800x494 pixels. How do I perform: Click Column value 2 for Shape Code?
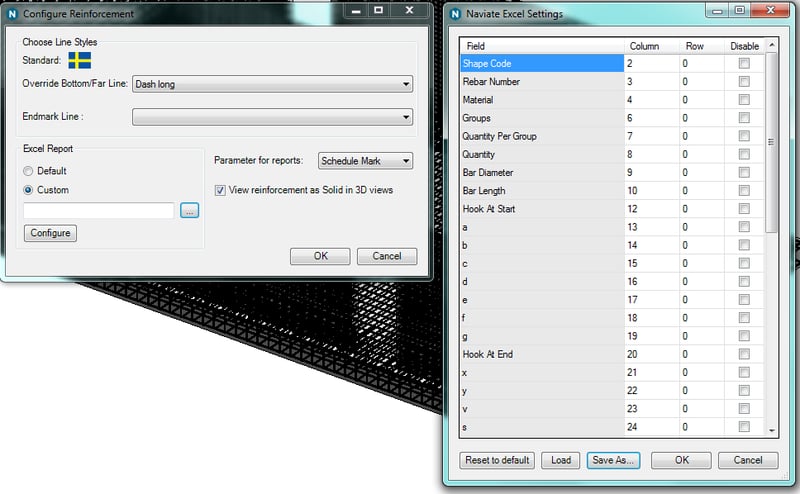[x=652, y=63]
